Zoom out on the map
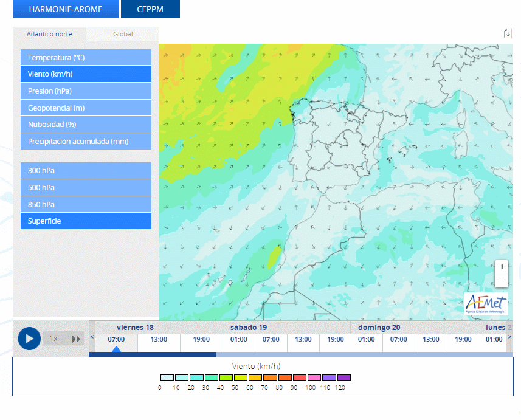Screen dimensions: 521x420 coord(502,281)
